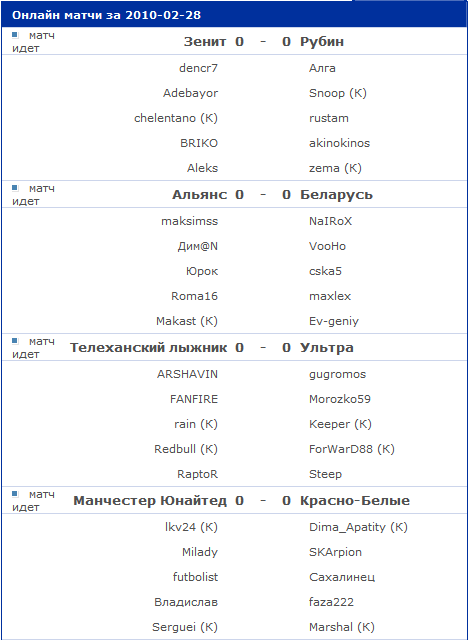Select player ARSHAVIN
Screen dimensions: 469x640
pos(187,374)
